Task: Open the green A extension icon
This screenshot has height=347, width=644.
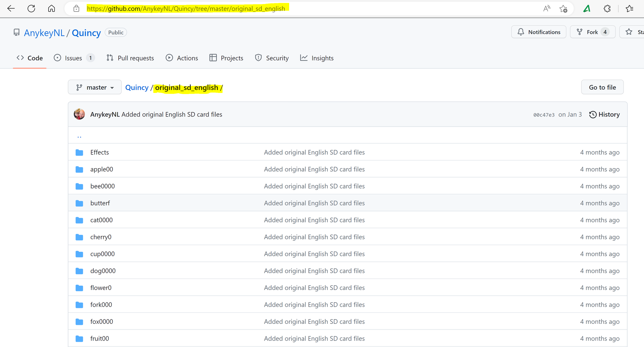Action: click(x=587, y=9)
